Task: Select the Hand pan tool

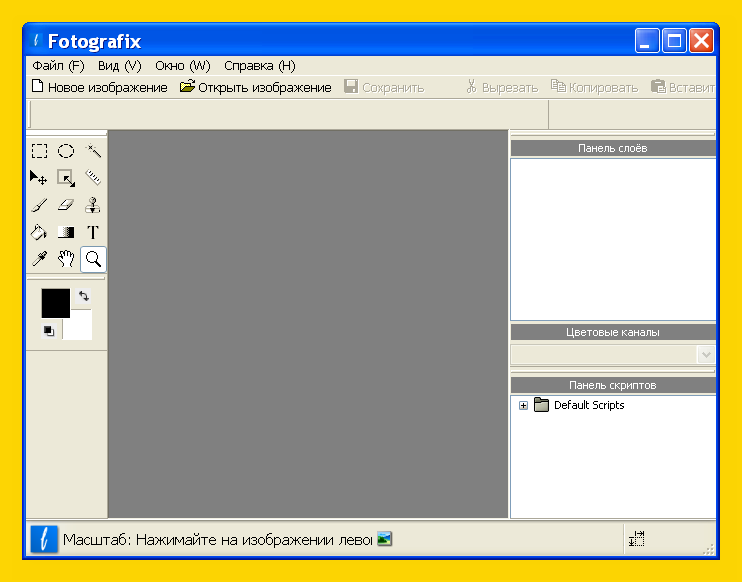Action: [x=66, y=259]
